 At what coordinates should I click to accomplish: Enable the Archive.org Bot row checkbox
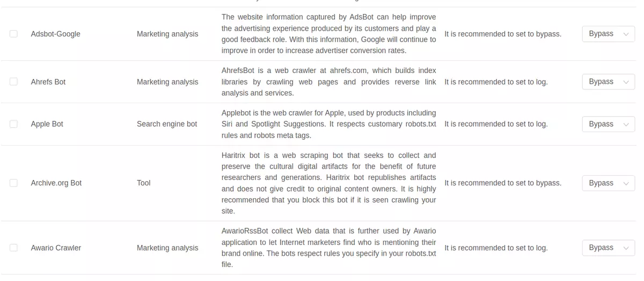click(13, 183)
